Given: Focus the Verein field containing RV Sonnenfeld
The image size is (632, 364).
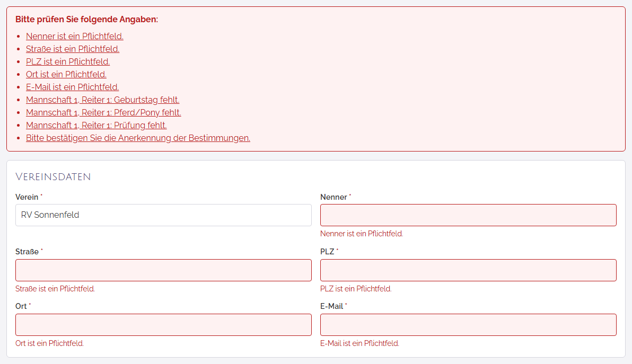Looking at the screenshot, I should (x=163, y=215).
